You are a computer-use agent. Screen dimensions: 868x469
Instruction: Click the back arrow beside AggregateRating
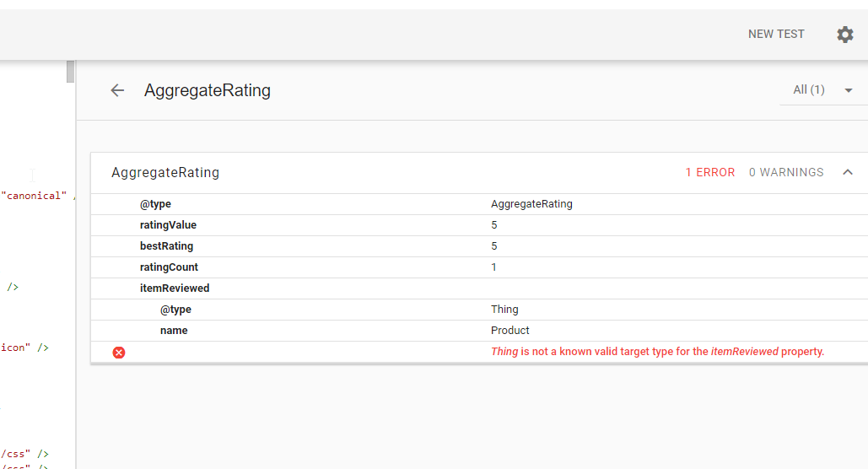click(x=117, y=90)
